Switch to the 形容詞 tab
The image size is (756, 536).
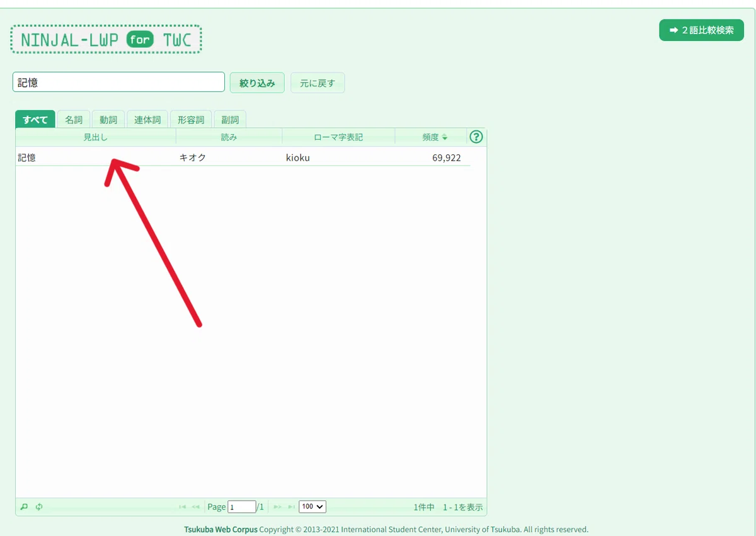(191, 119)
